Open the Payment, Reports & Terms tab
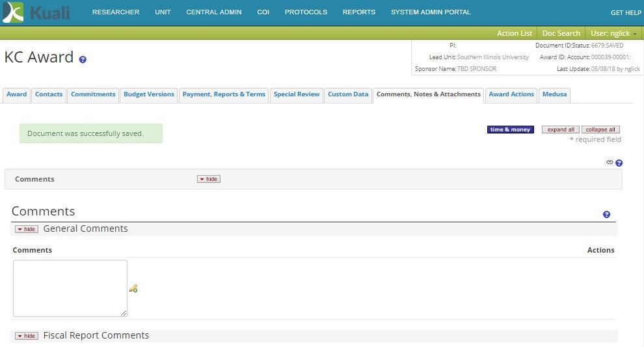 tap(224, 94)
